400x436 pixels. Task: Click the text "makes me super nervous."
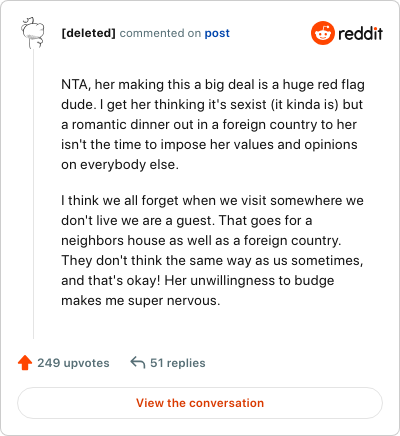click(141, 301)
